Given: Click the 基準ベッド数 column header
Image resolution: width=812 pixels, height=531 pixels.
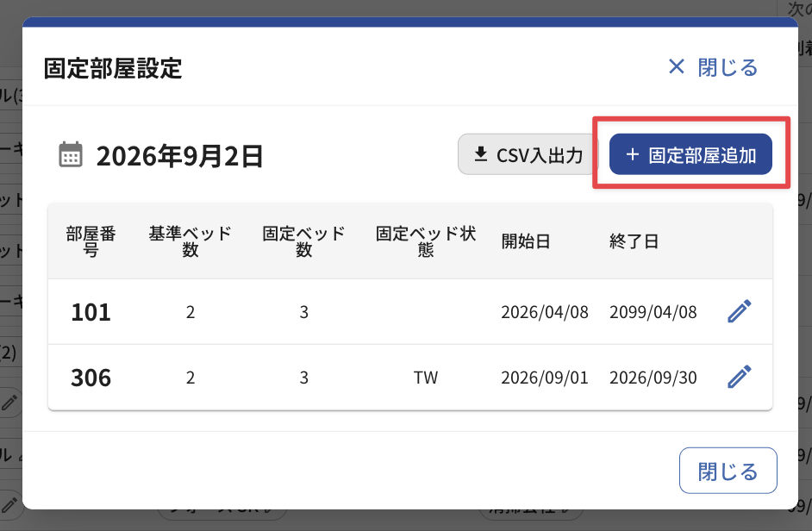Looking at the screenshot, I should [x=190, y=241].
